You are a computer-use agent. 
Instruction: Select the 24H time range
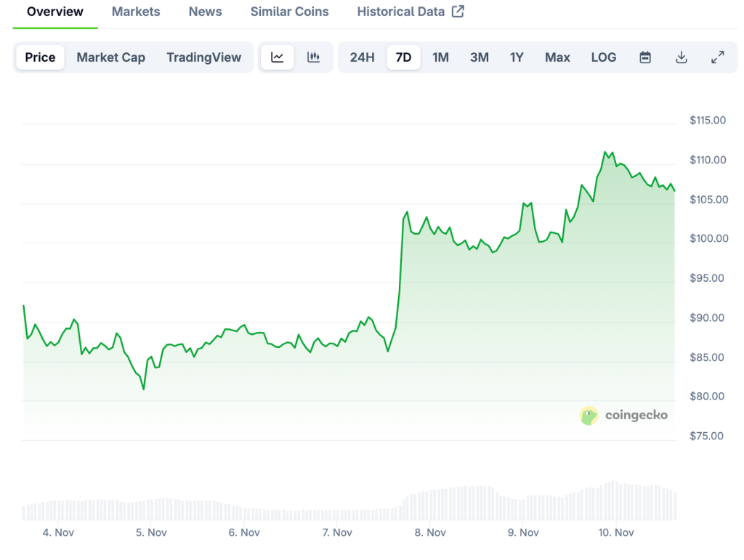362,57
